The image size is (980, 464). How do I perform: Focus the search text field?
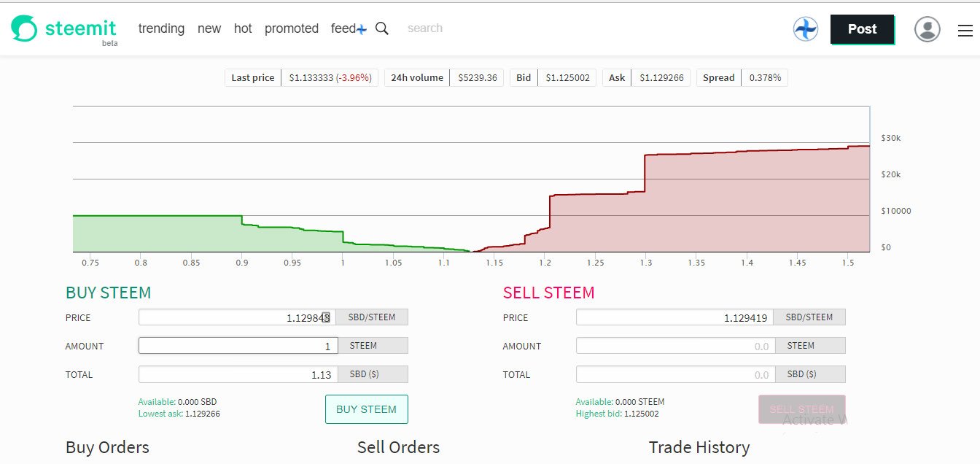click(x=452, y=28)
